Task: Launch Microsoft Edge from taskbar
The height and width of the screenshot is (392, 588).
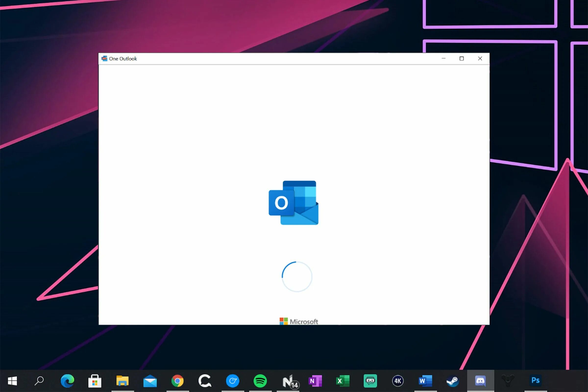Action: pos(67,381)
